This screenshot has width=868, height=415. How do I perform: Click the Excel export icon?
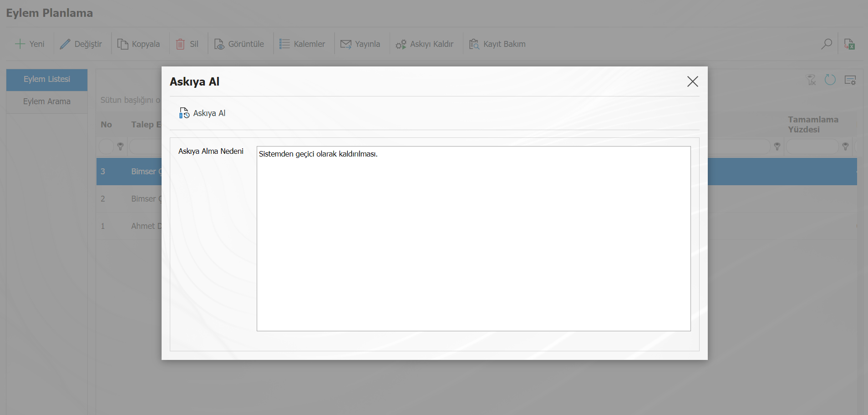click(849, 44)
